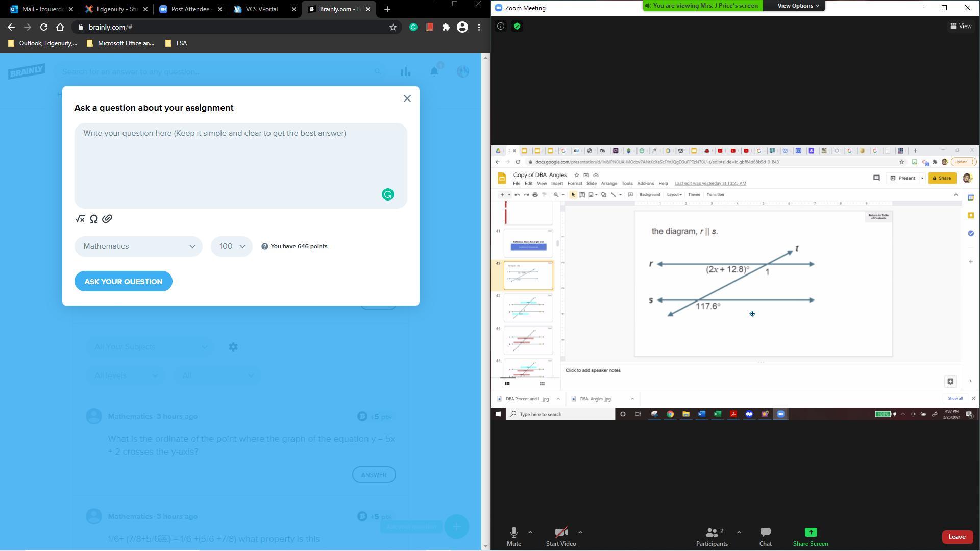The image size is (980, 551).
Task: Open Chrome extensions puzzle icon
Action: pyautogui.click(x=446, y=27)
